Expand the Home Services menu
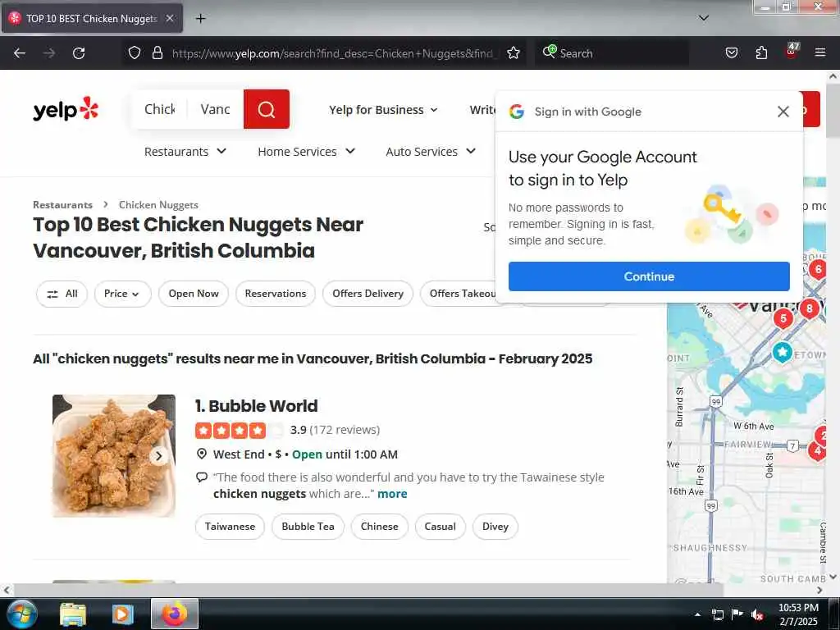 306,152
